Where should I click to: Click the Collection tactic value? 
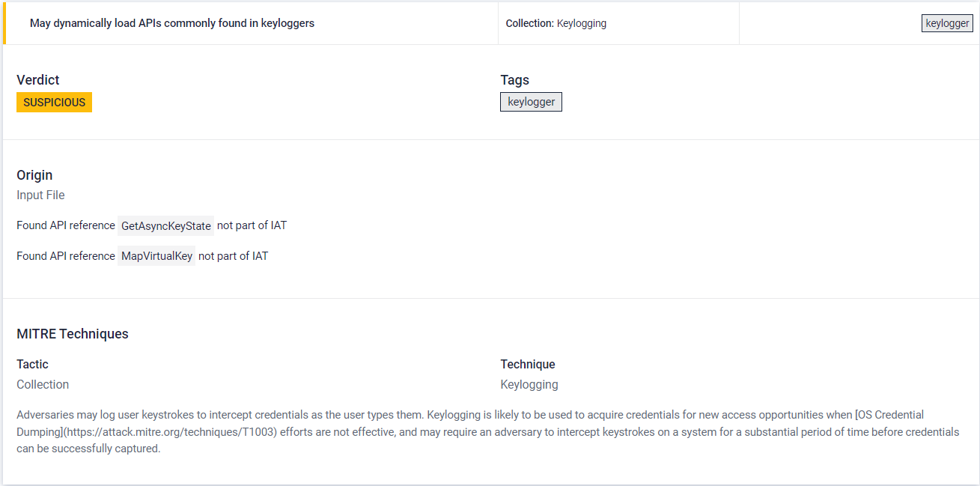[x=43, y=385]
